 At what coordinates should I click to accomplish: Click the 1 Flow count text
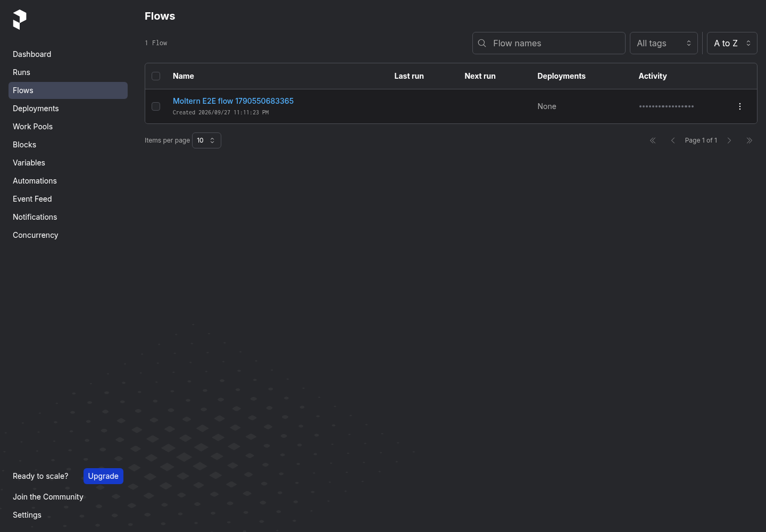pos(156,43)
